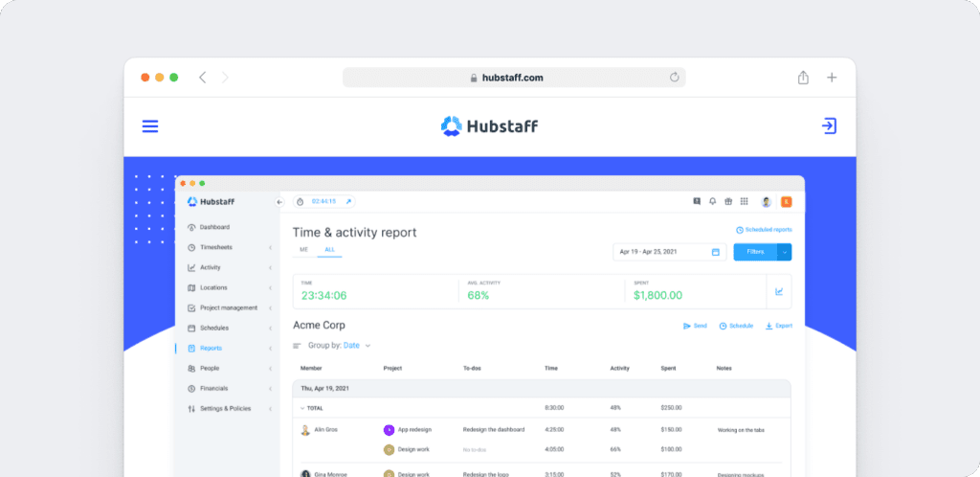Expand the Project management chevron

pos(270,308)
